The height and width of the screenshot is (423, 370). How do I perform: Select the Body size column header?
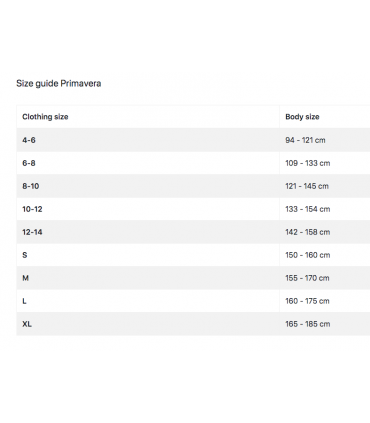click(x=302, y=117)
